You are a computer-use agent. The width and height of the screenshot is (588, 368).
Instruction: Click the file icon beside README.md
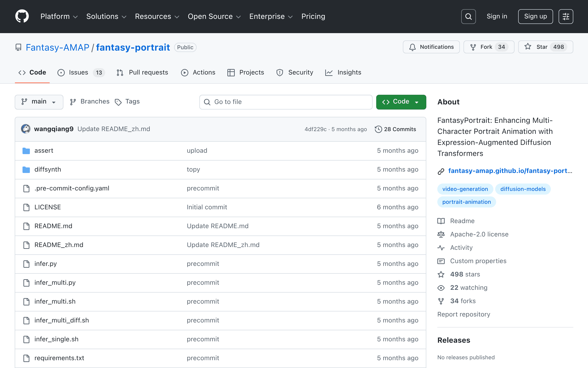(26, 226)
